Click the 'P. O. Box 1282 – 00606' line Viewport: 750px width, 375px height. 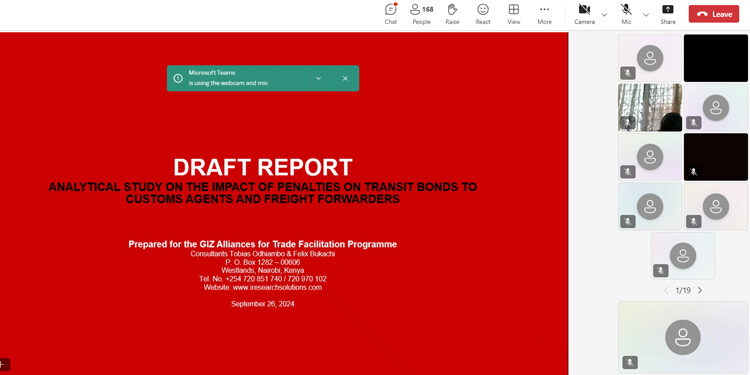(x=263, y=262)
